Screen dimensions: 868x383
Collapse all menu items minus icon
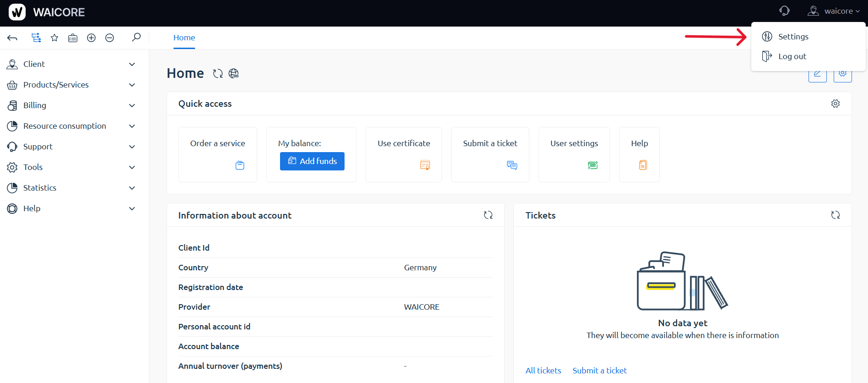(x=109, y=38)
